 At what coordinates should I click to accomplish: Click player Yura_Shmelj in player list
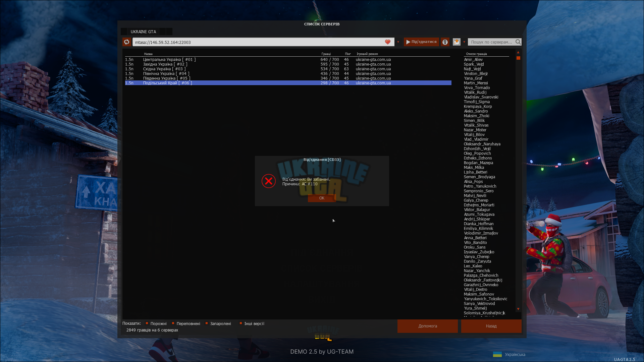(x=475, y=308)
